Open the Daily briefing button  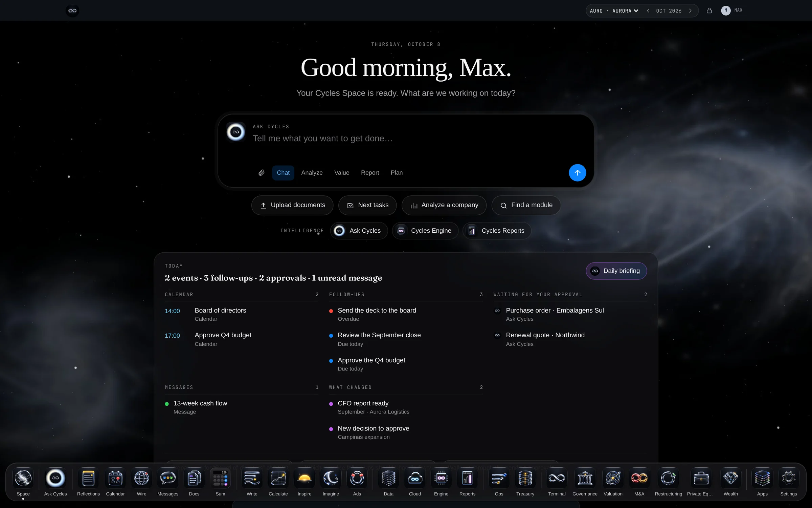(616, 271)
